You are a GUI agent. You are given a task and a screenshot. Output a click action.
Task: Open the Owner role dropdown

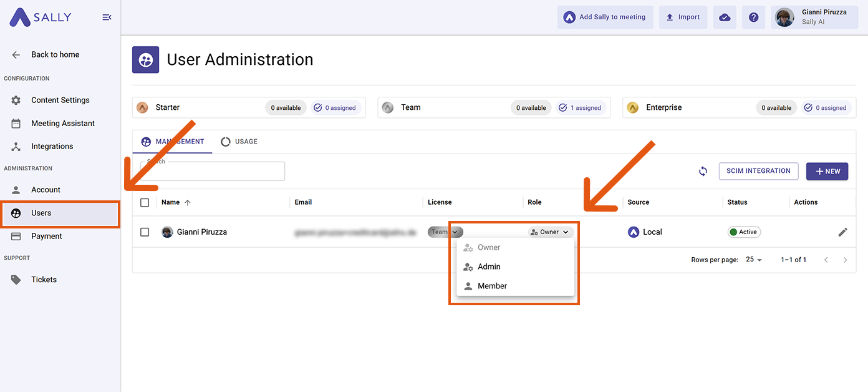click(x=551, y=232)
